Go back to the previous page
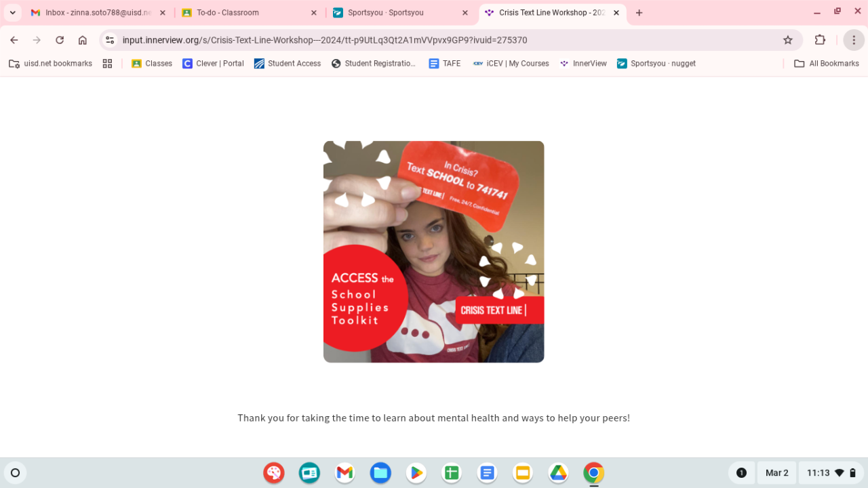The height and width of the screenshot is (488, 868). coord(14,40)
